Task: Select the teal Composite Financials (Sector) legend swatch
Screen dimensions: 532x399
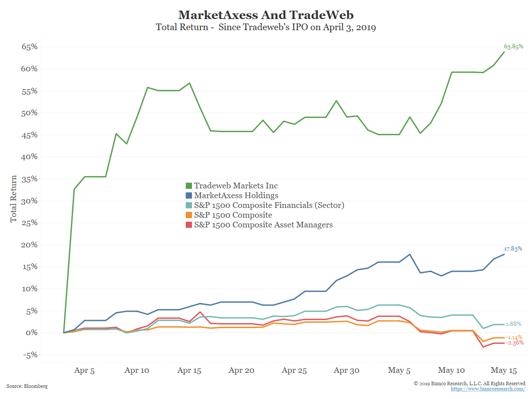Action: click(x=189, y=205)
